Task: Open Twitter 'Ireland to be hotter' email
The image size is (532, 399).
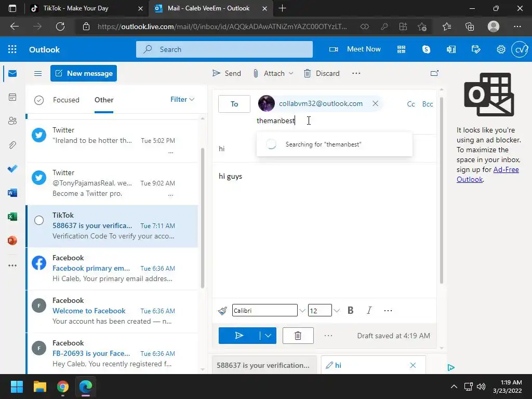Action: click(x=112, y=141)
